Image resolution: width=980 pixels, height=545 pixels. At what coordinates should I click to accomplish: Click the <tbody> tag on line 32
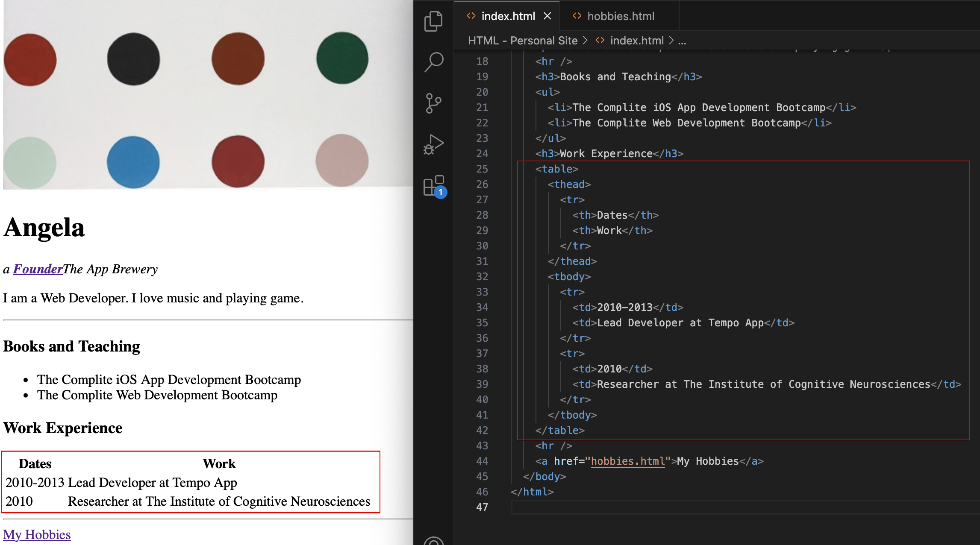[x=569, y=277]
